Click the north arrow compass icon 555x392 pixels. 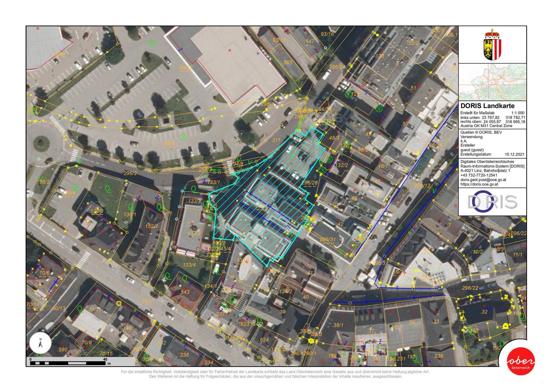pos(40,343)
